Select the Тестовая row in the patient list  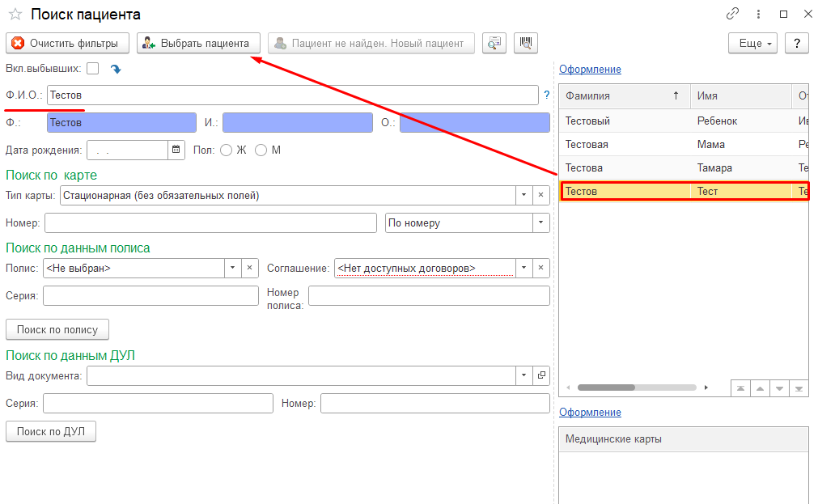[684, 145]
